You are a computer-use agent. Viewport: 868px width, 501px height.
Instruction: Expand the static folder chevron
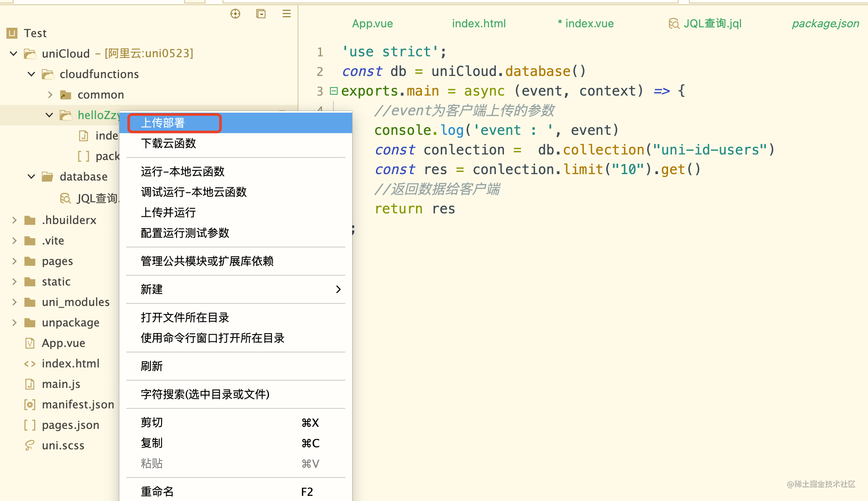click(14, 282)
